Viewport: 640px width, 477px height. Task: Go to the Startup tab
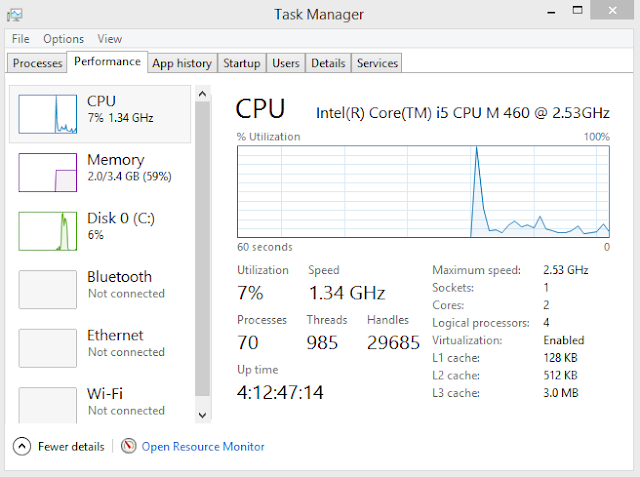coord(241,63)
